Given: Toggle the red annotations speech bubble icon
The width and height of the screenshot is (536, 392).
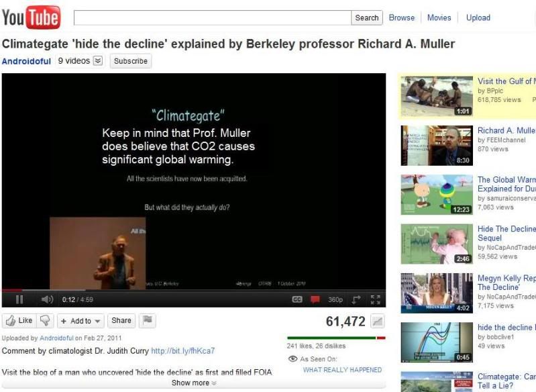Looking at the screenshot, I should pos(315,299).
